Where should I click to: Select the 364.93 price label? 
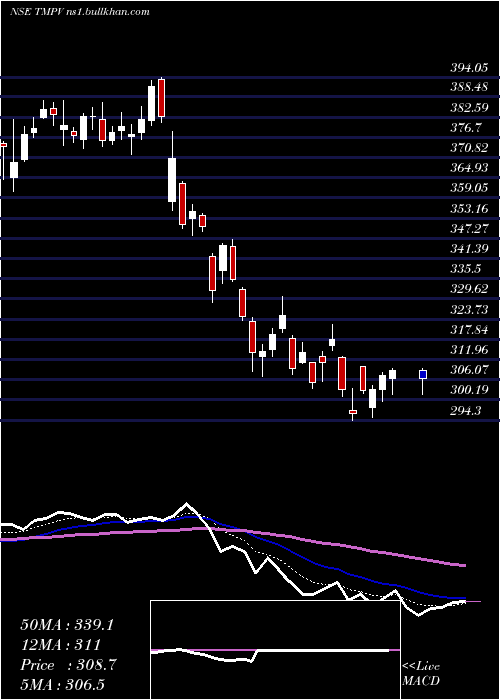coord(468,168)
